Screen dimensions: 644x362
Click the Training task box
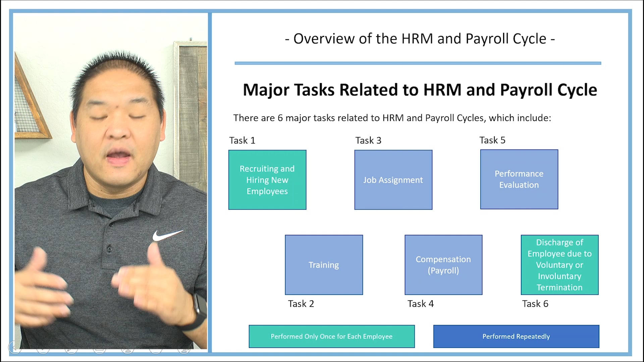(x=324, y=265)
